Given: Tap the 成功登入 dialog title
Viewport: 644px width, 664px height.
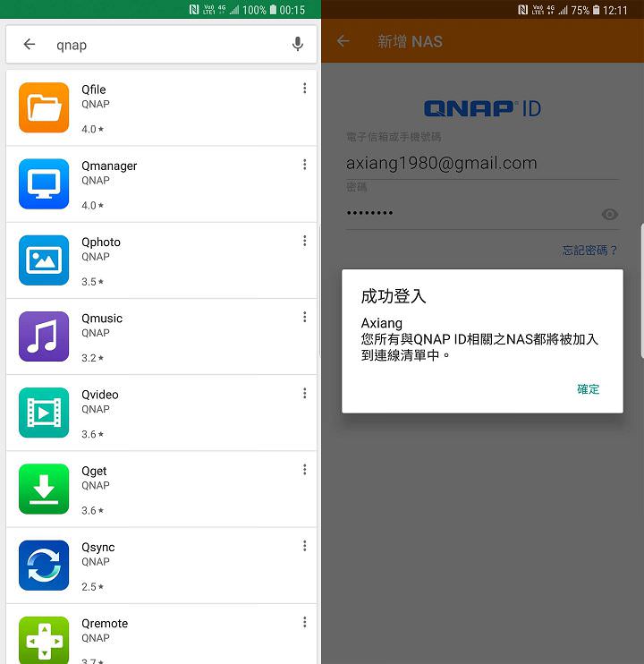Looking at the screenshot, I should 394,296.
